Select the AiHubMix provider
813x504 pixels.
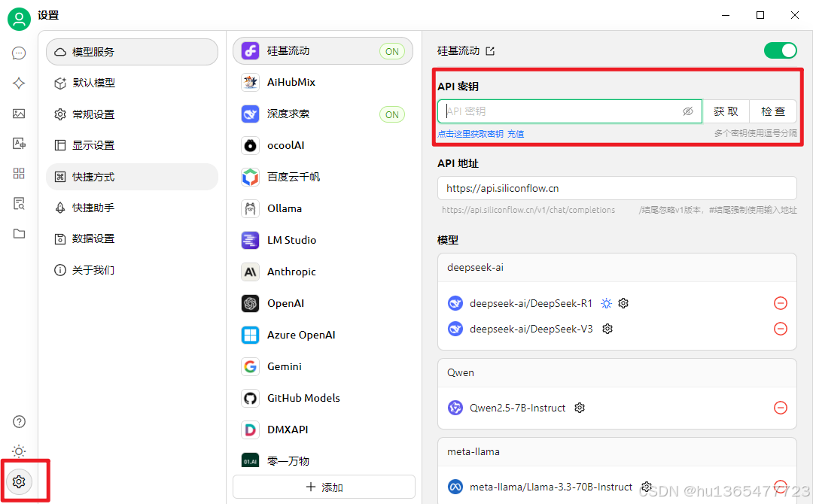pos(323,82)
